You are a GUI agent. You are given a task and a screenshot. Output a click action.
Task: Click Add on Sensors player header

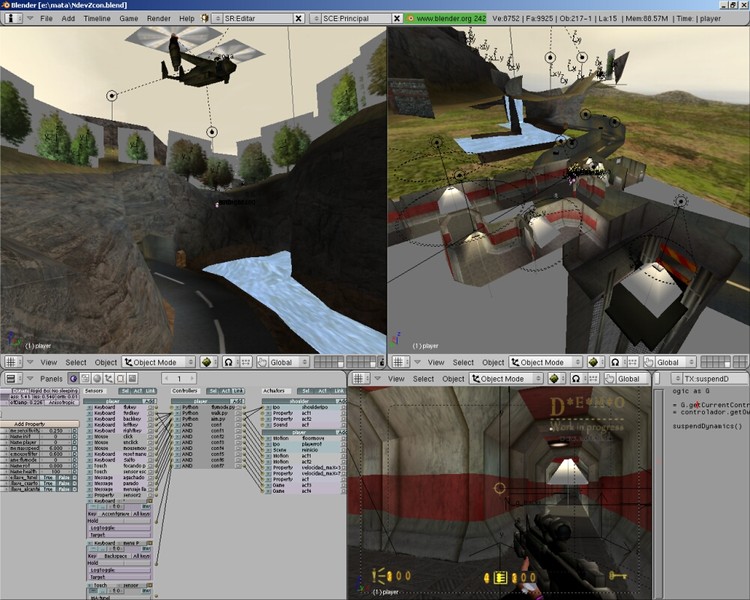(150, 401)
